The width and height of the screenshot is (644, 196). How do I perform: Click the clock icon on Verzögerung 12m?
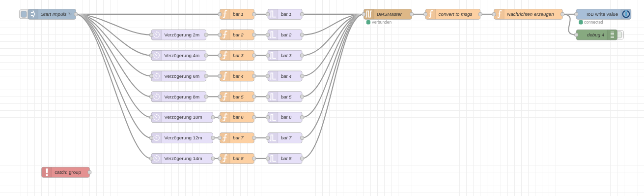pos(156,138)
